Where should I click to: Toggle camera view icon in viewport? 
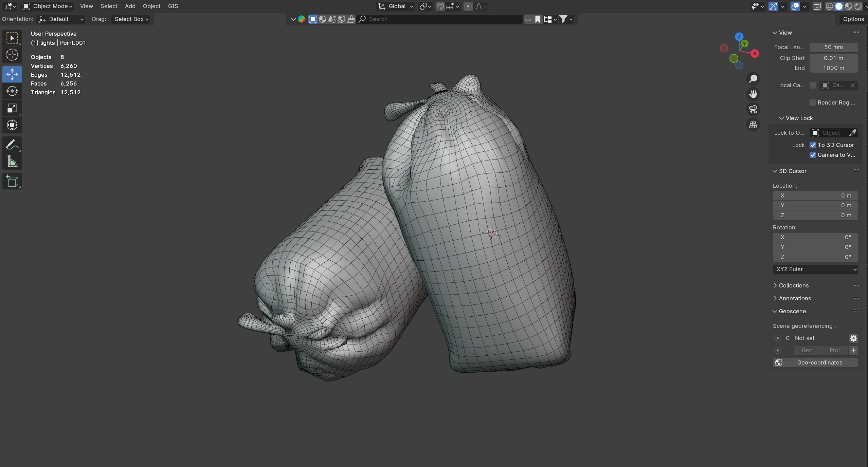pyautogui.click(x=753, y=109)
